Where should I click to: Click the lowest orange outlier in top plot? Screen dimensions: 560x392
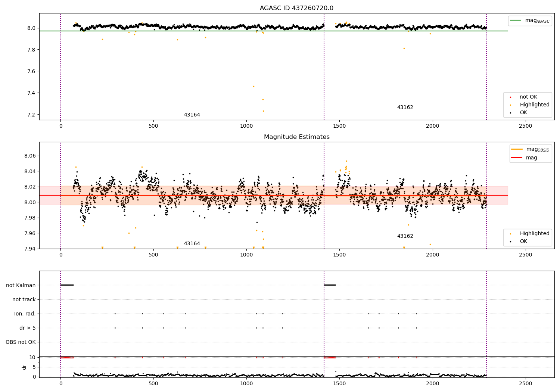coord(263,111)
